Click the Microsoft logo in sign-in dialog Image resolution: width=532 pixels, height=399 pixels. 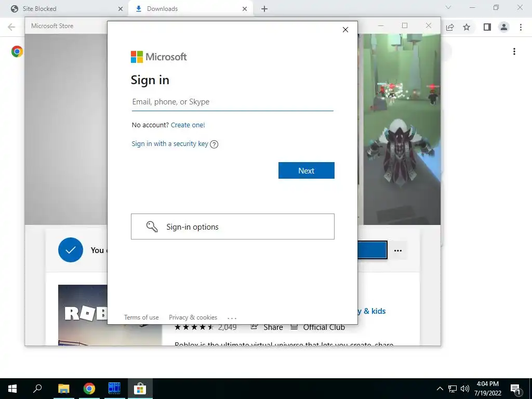(x=158, y=57)
